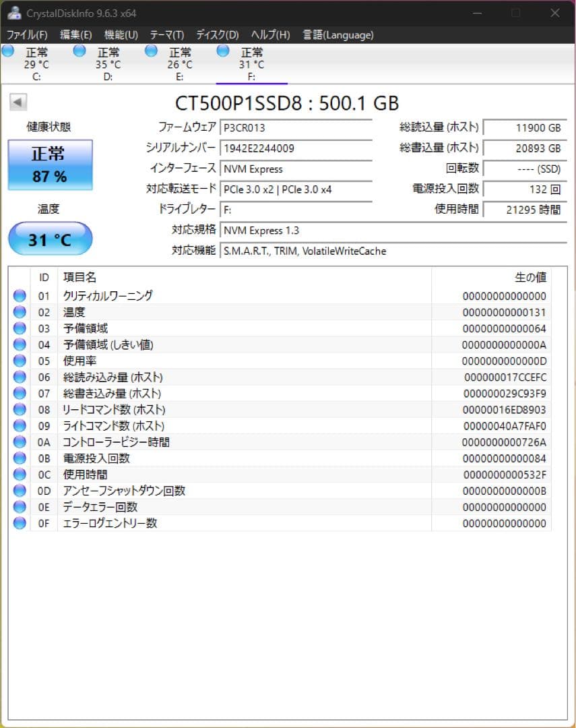This screenshot has width=576, height=728.
Task: Click status circle for 0D アンセーフシャットダウン回数
Action: coord(20,491)
